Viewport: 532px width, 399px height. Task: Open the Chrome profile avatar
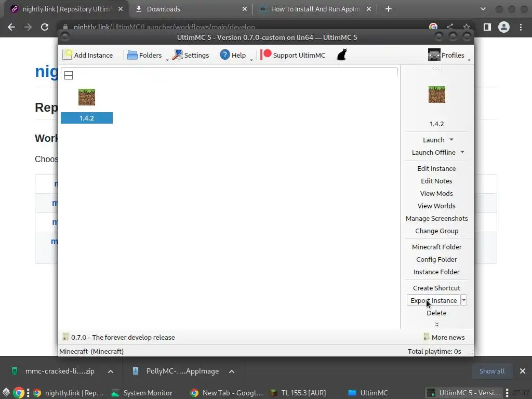[x=504, y=27]
